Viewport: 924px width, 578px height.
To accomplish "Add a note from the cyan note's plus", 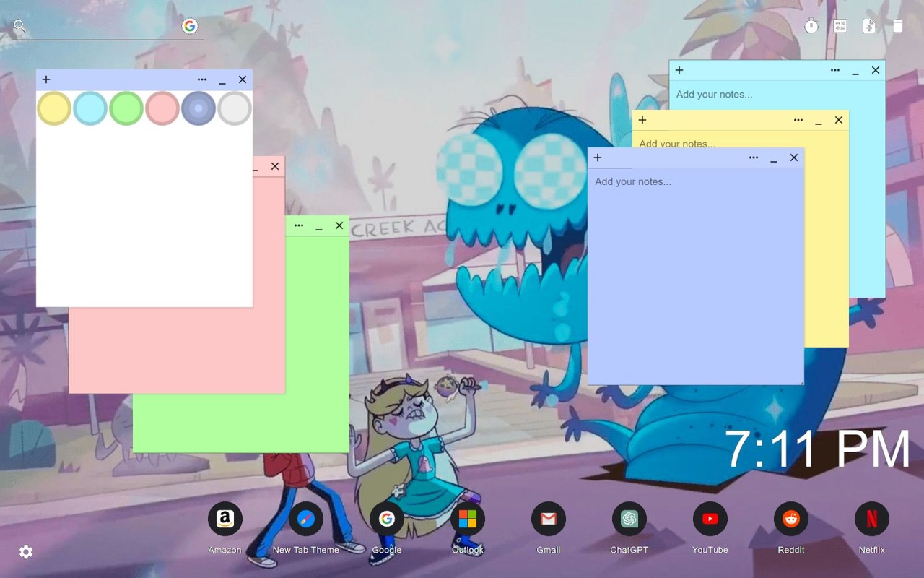I will tap(679, 70).
